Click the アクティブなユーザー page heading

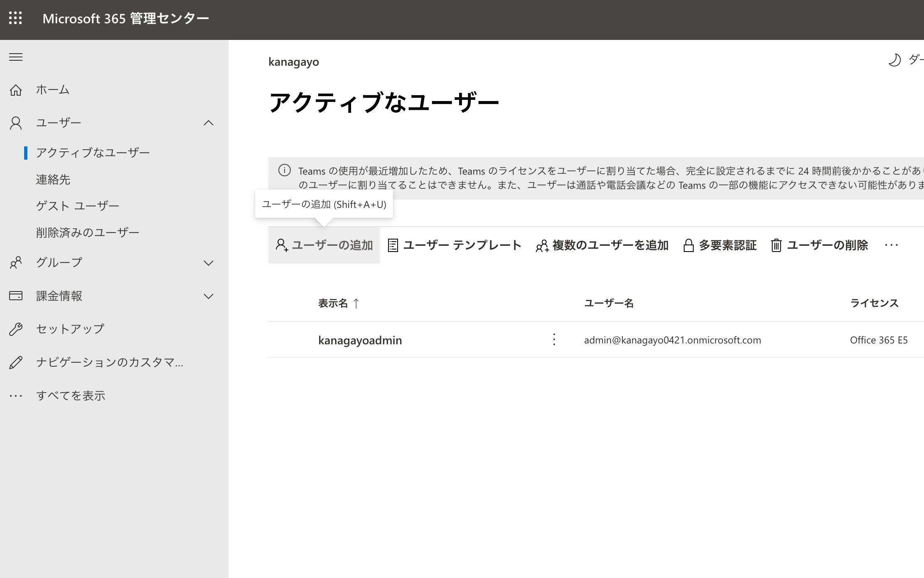tap(384, 102)
